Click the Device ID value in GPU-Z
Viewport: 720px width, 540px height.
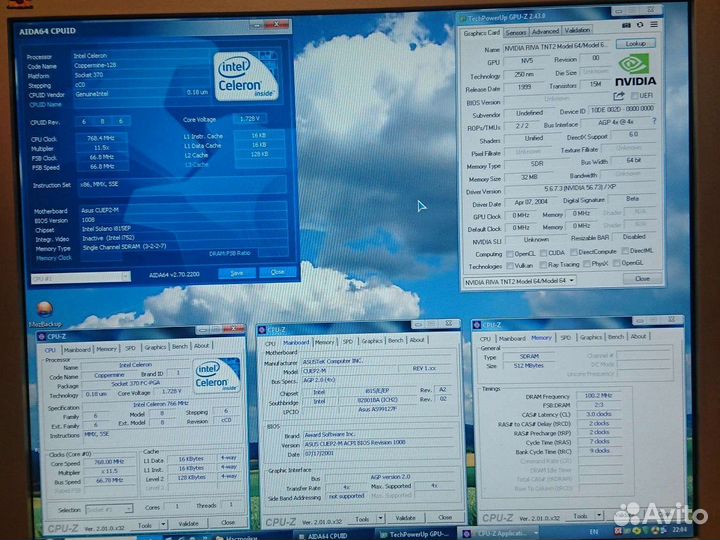point(622,109)
